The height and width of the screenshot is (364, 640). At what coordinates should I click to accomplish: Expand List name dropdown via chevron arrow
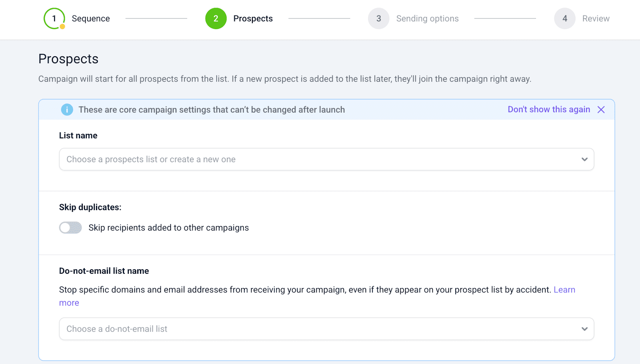tap(584, 159)
